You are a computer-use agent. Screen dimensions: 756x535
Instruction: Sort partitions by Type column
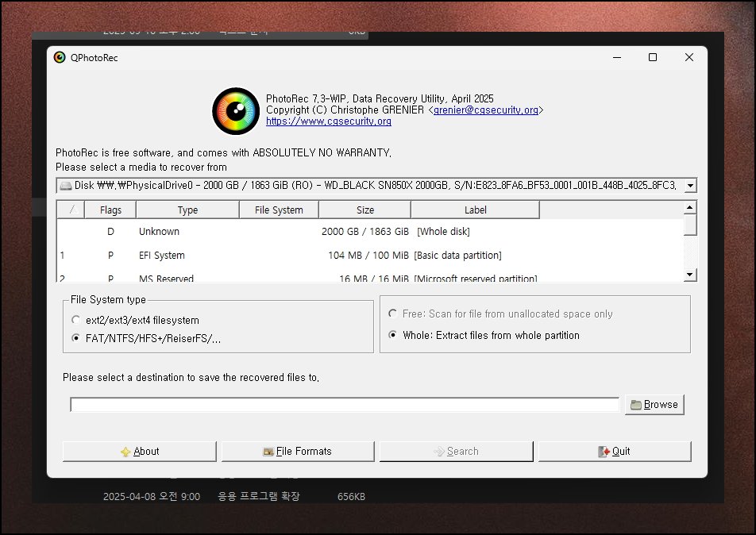pyautogui.click(x=187, y=210)
